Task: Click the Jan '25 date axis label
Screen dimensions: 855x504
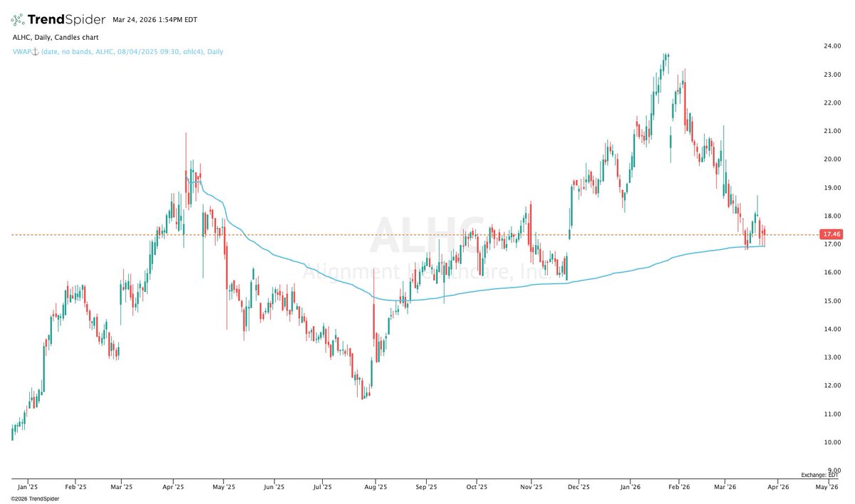Action: 27,487
